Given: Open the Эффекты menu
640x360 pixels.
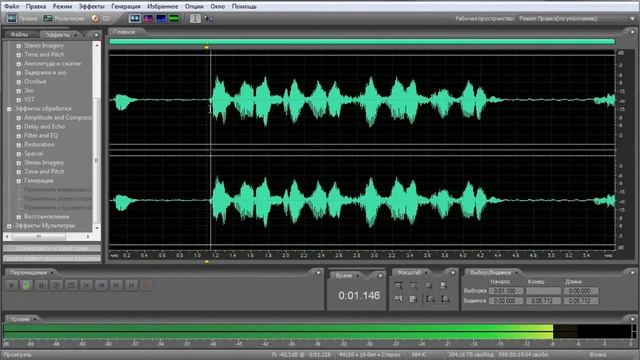Looking at the screenshot, I should click(x=91, y=7).
